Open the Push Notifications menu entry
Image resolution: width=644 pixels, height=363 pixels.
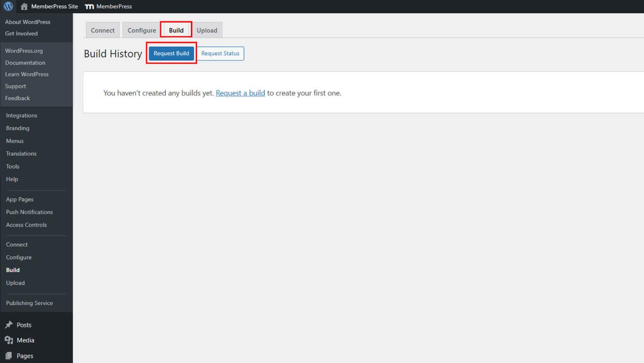pos(29,212)
